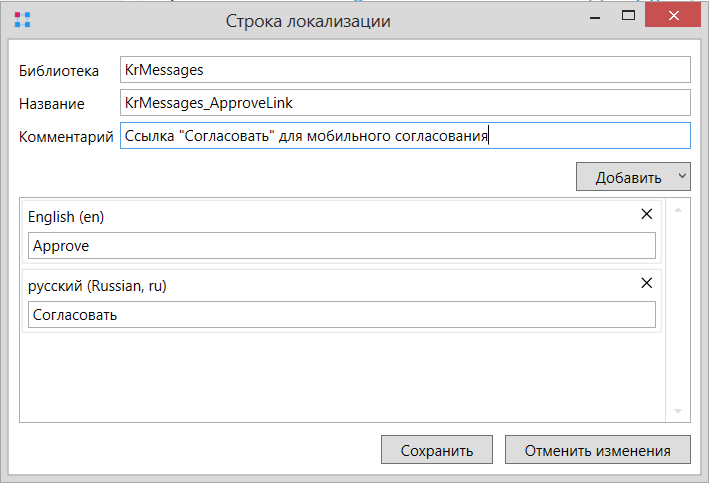
Task: Click the scroll up arrow of translations list
Action: click(678, 210)
